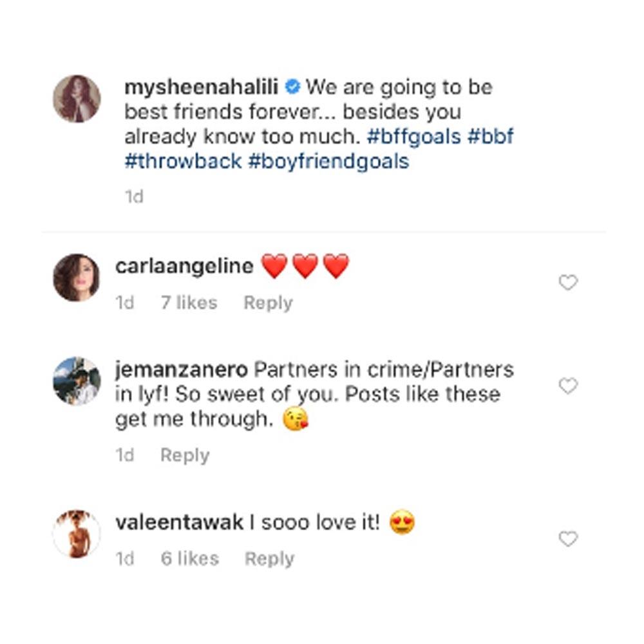View the 7 likes on carlaangeline's comment
The image size is (644, 644).
coord(189,303)
